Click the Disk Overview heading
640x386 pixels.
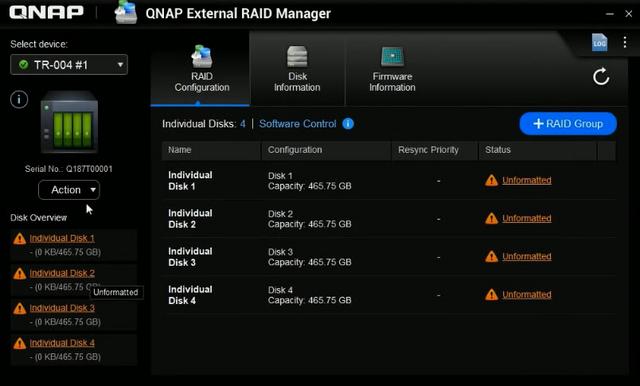point(39,218)
